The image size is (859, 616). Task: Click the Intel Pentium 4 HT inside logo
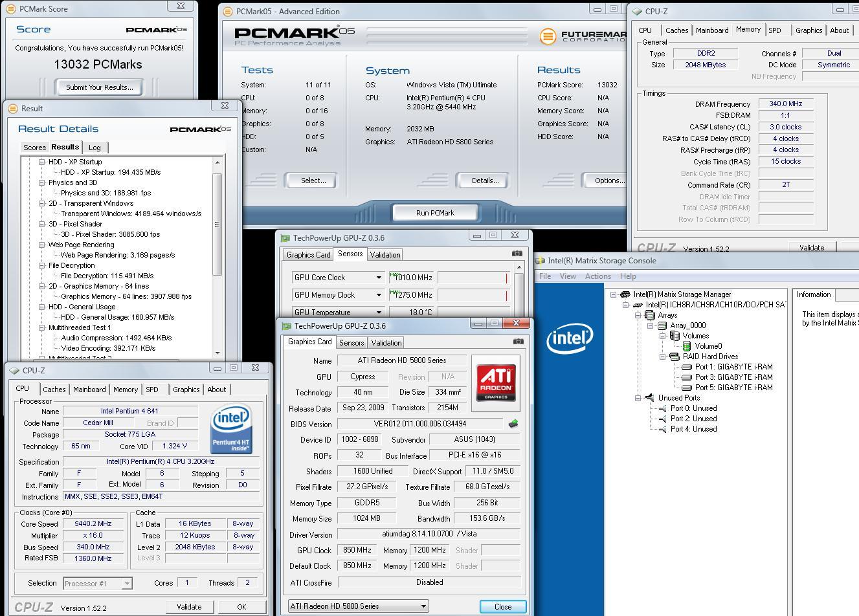pos(231,430)
